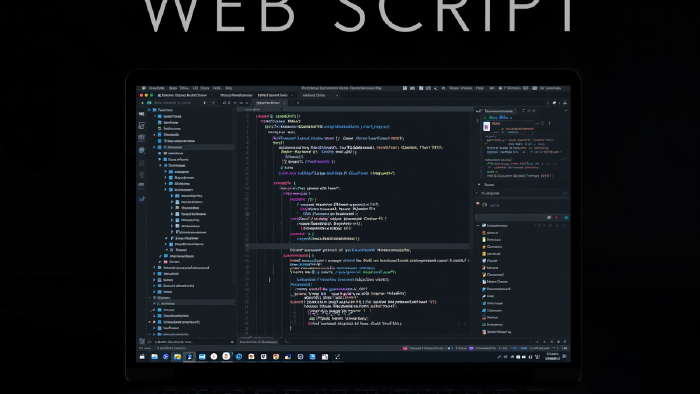The height and width of the screenshot is (394, 700).
Task: Click the expand-arrows icon on the taskbar
Action: [338, 357]
